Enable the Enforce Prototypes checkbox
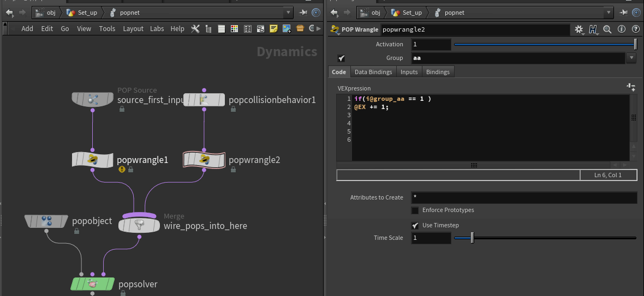 [x=415, y=210]
